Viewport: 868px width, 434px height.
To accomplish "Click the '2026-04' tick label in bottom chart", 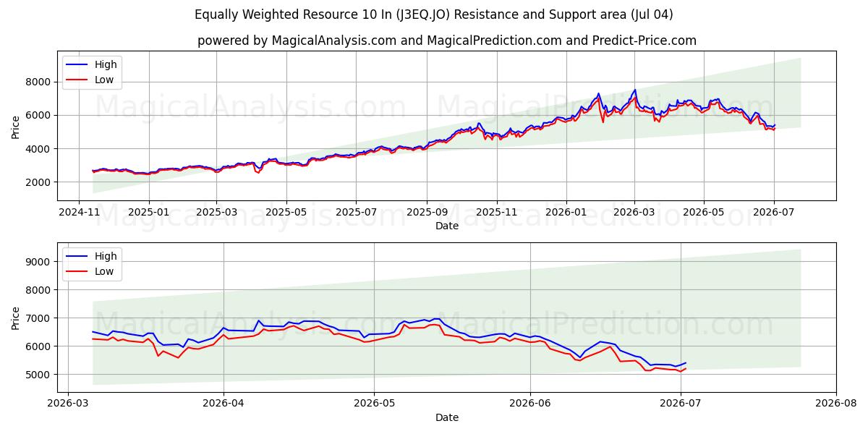I will click(x=224, y=403).
